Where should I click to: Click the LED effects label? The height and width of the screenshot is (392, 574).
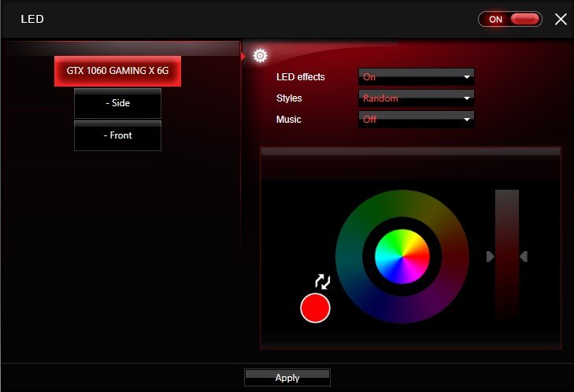click(301, 77)
